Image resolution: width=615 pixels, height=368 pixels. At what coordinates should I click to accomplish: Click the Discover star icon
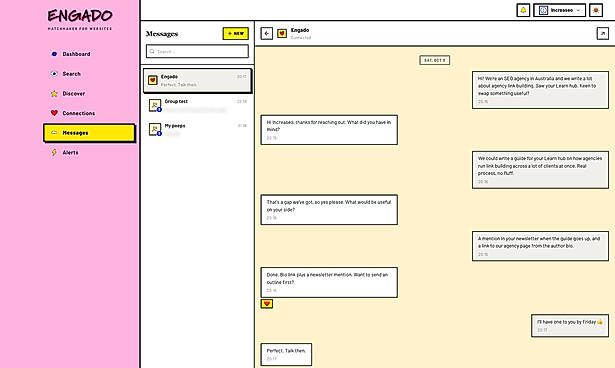tap(54, 93)
